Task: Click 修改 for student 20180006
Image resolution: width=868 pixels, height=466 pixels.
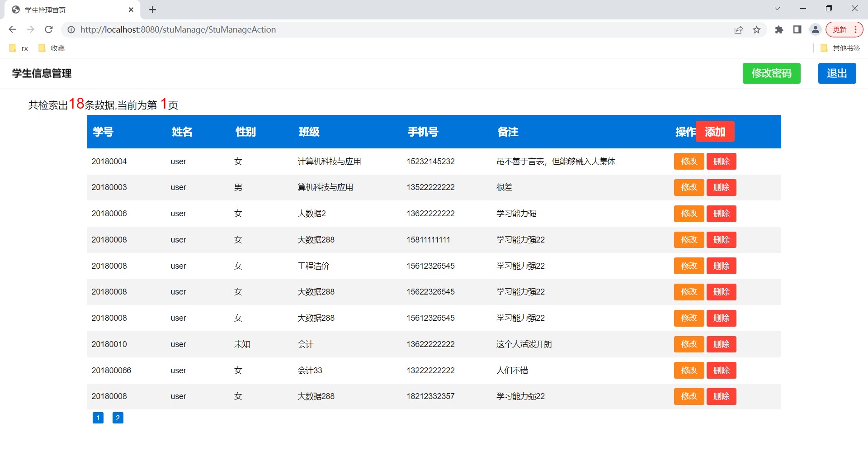Action: coord(689,214)
